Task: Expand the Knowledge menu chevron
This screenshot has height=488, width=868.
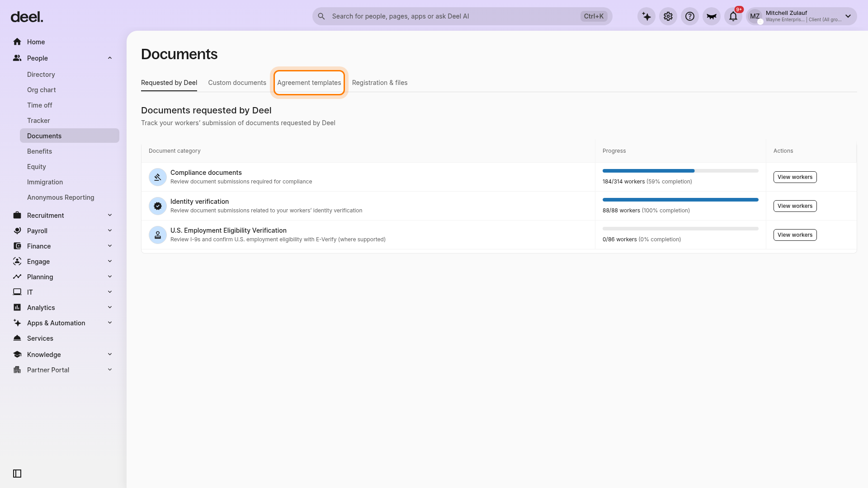Action: tap(110, 354)
